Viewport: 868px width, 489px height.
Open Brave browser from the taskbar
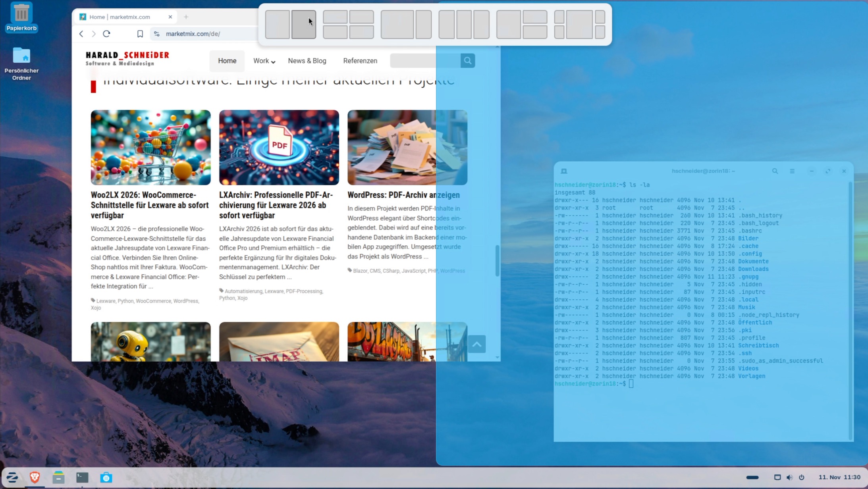(x=35, y=477)
